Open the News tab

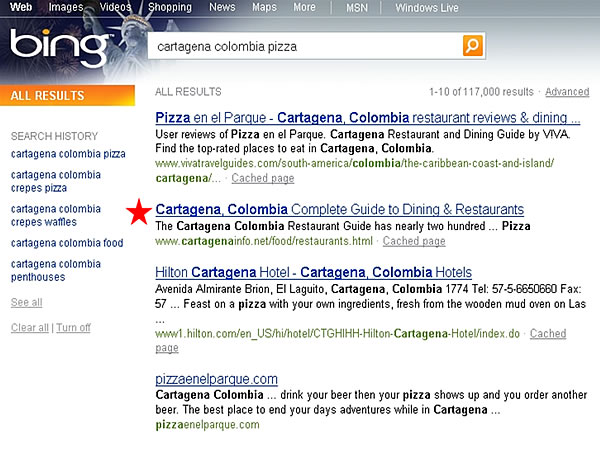coord(222,7)
